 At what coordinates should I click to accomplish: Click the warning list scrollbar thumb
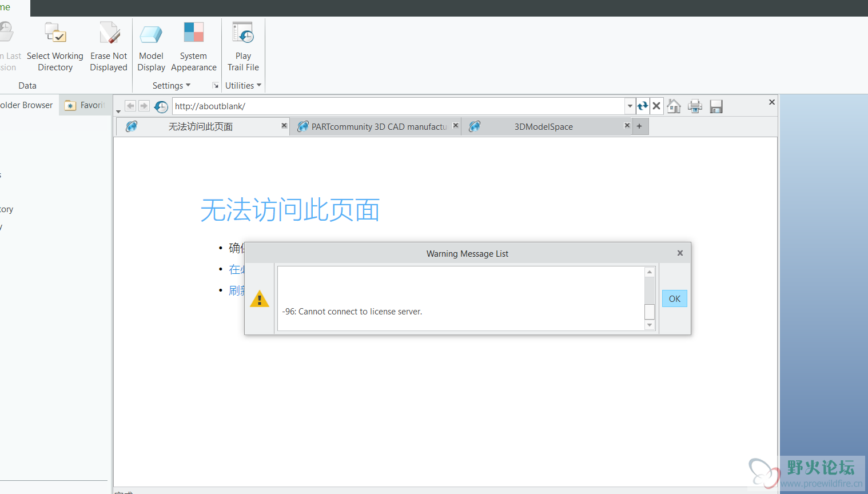(650, 312)
